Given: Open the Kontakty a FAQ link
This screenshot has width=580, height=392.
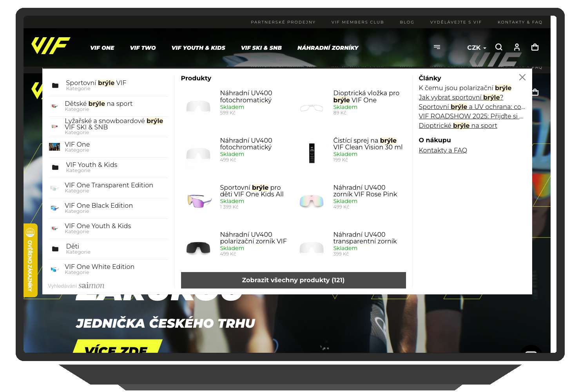Looking at the screenshot, I should [x=442, y=150].
